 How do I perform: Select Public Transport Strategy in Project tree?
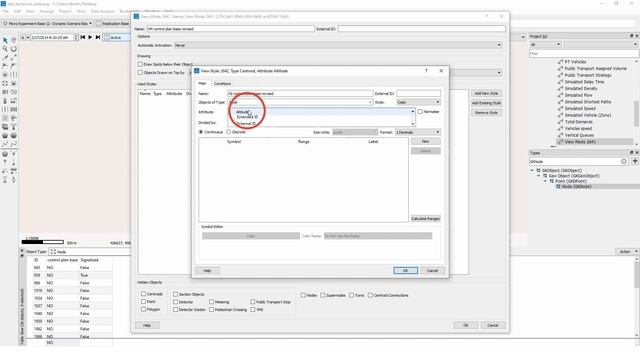[x=588, y=75]
